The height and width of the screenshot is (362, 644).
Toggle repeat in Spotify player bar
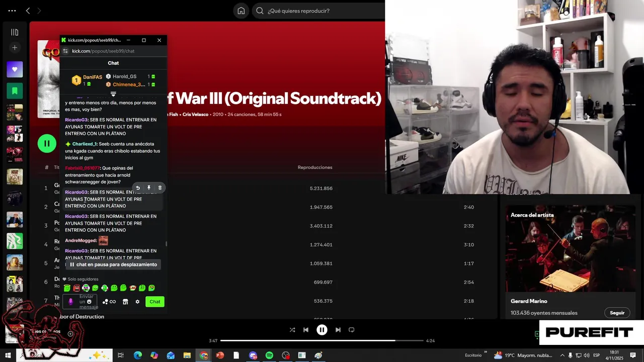coord(352,330)
